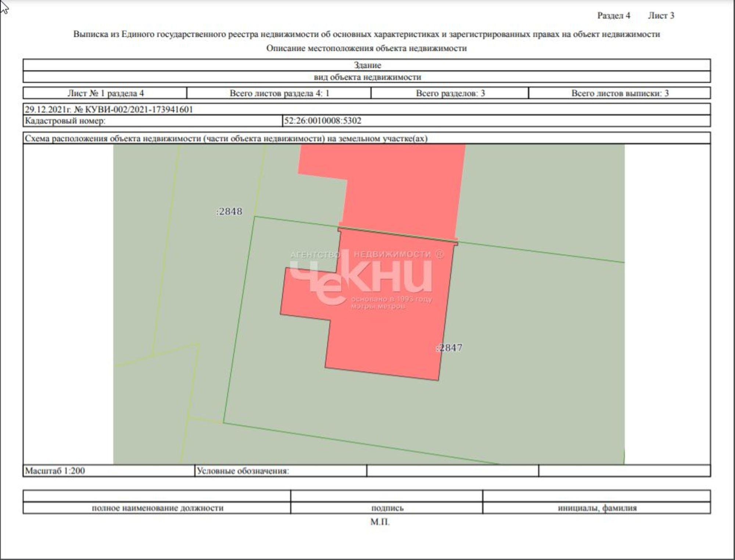This screenshot has height=560, width=735.
Task: Click 'Схема расположения объекта недвижимости' heading
Action: [x=226, y=138]
